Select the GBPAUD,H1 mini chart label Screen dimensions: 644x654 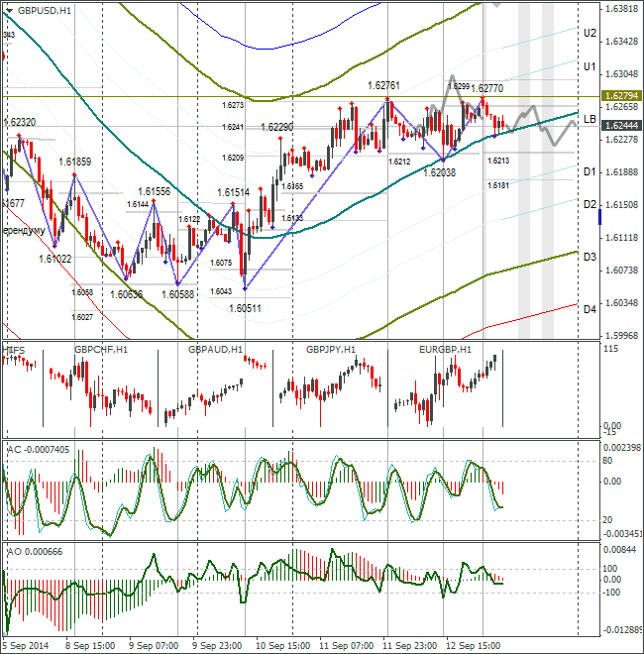215,350
